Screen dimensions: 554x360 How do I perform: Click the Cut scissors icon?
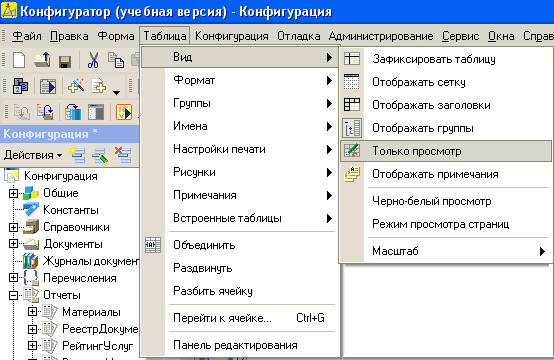click(93, 60)
